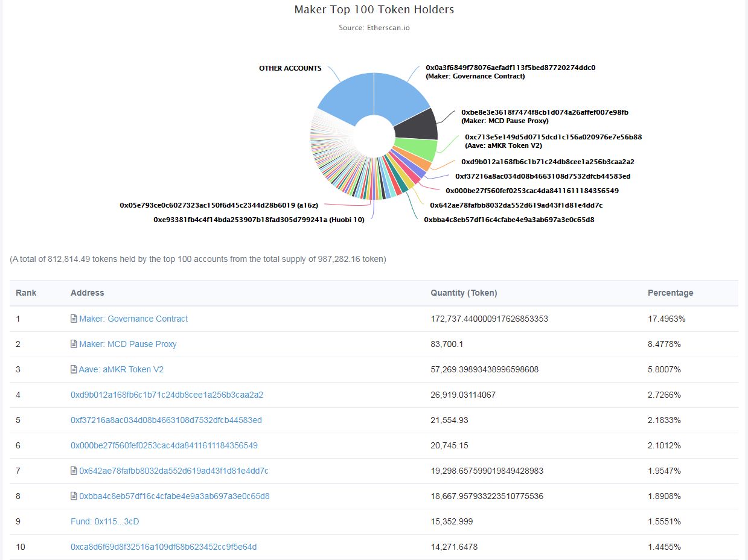
Task: Open address 0xca8d6f69d8f32516a109df68b623452cc9f5e64d
Action: (x=164, y=547)
